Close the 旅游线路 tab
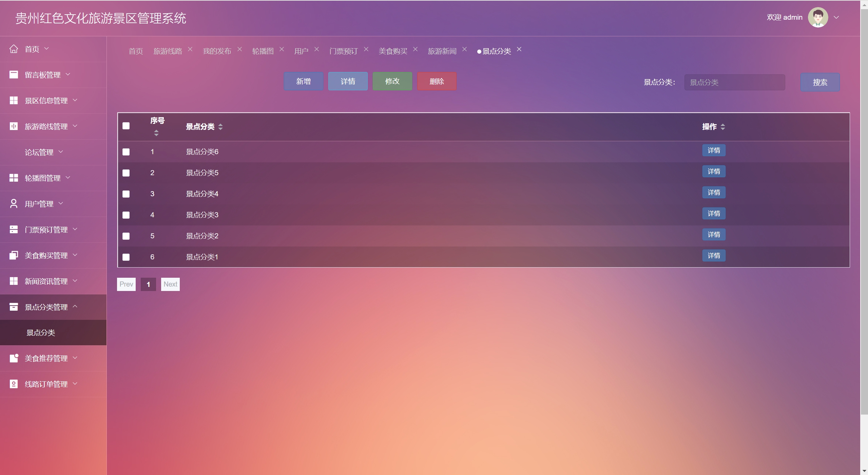Viewport: 868px width, 475px height. pyautogui.click(x=190, y=49)
